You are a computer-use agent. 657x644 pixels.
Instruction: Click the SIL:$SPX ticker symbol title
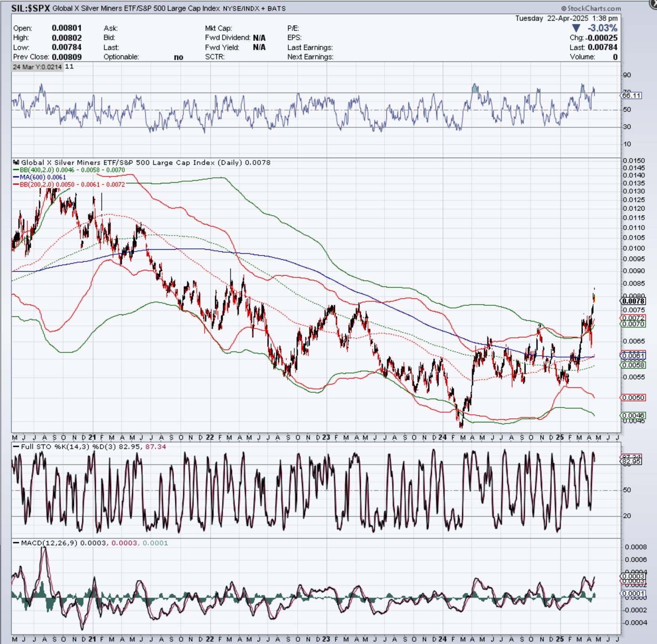point(31,8)
